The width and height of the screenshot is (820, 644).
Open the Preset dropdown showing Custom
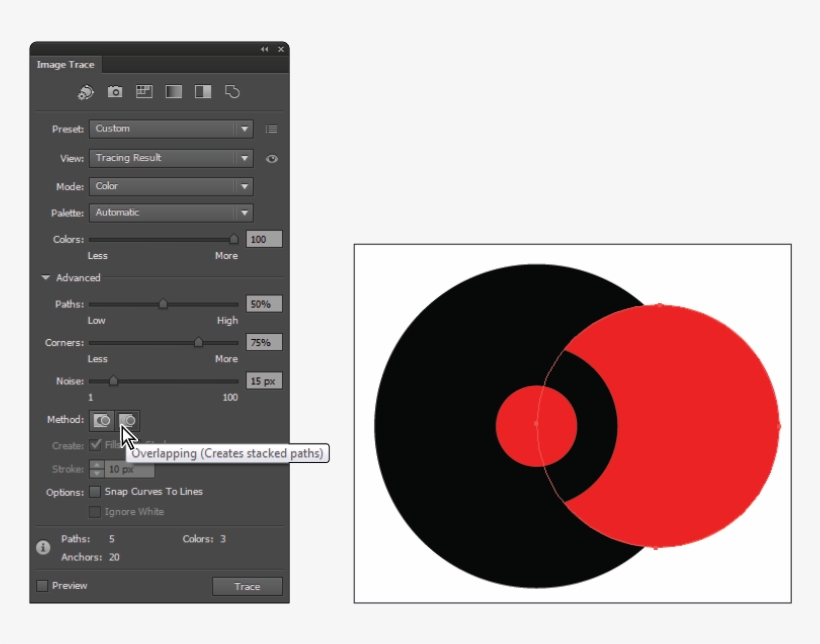click(x=171, y=129)
